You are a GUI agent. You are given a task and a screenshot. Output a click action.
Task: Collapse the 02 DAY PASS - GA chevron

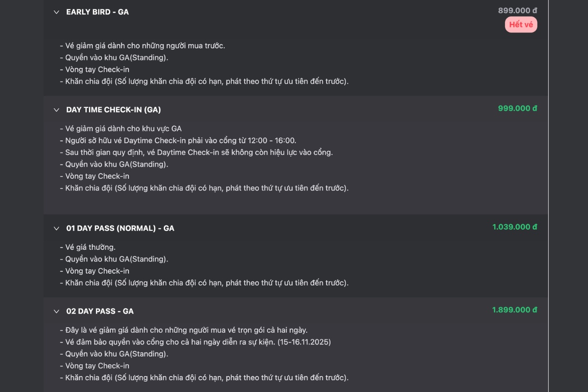pos(56,311)
